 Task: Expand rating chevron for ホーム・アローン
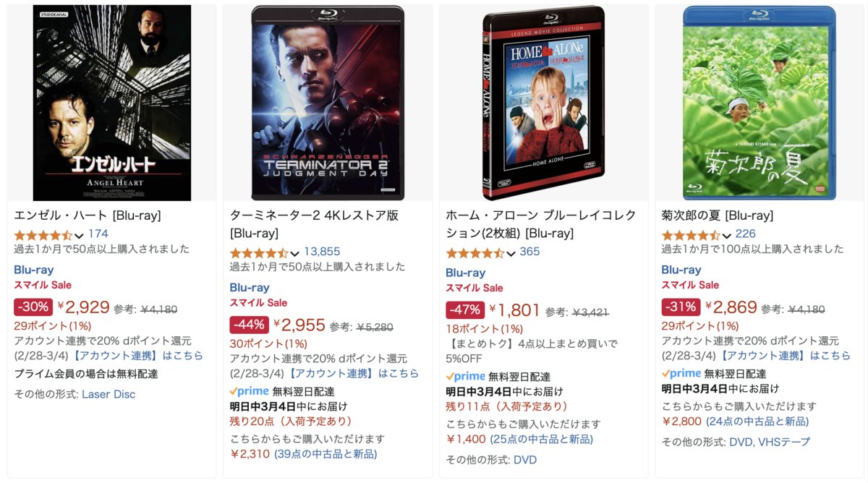(511, 253)
